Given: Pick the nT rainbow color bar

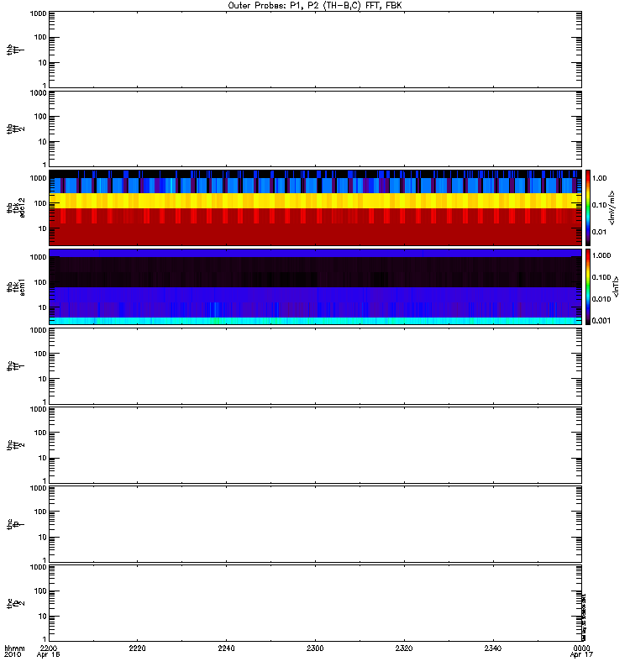Looking at the screenshot, I should [588, 286].
